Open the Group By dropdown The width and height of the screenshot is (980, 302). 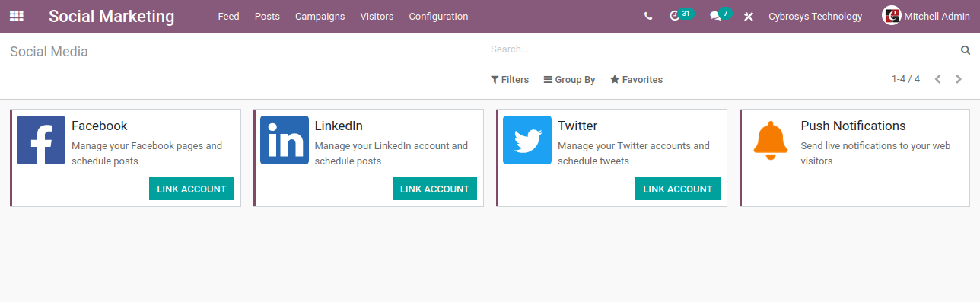[x=569, y=79]
